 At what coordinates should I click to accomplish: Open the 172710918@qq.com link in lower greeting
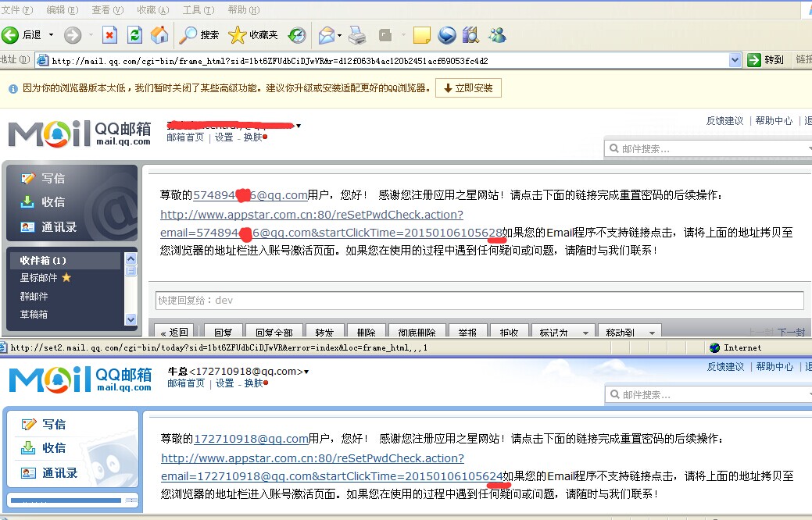pyautogui.click(x=251, y=439)
